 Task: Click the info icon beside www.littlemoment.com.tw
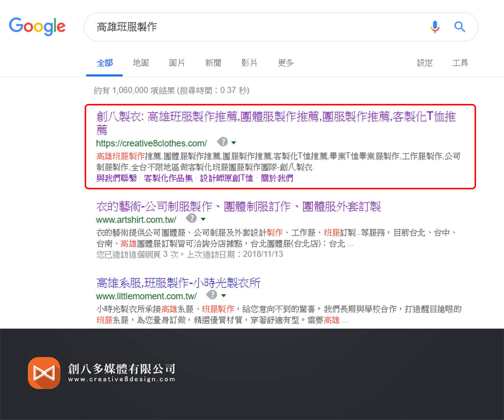click(x=212, y=294)
